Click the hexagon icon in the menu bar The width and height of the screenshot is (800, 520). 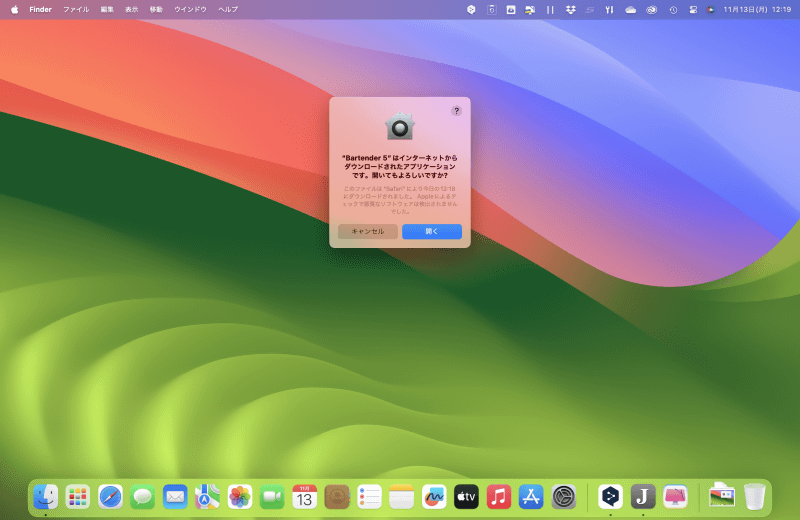(471, 10)
